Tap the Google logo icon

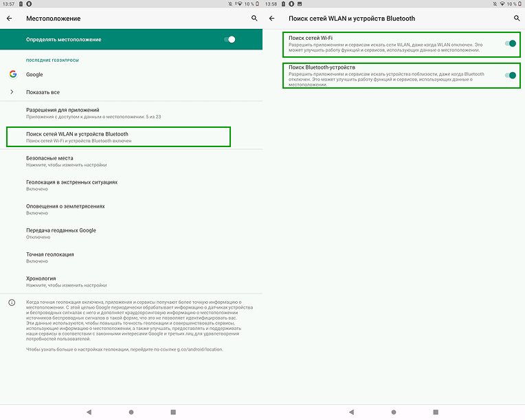point(12,74)
